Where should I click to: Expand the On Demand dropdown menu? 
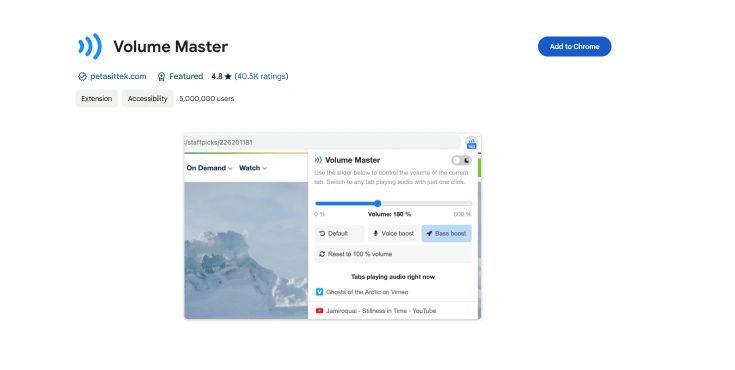click(x=210, y=168)
